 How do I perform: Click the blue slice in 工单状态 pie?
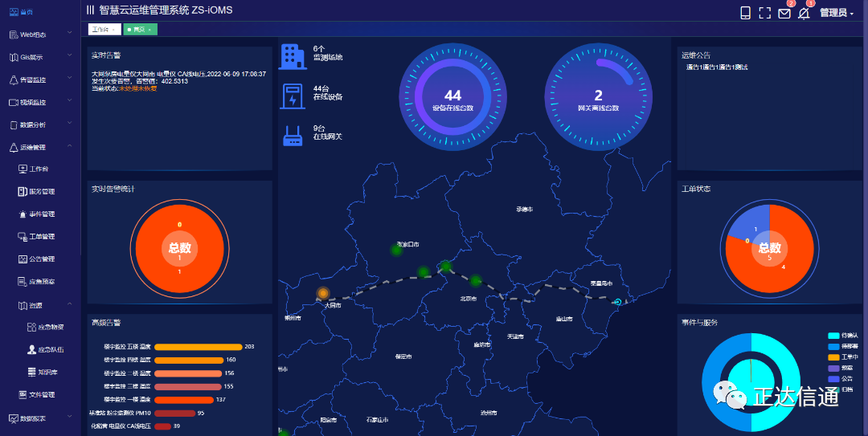tap(751, 224)
